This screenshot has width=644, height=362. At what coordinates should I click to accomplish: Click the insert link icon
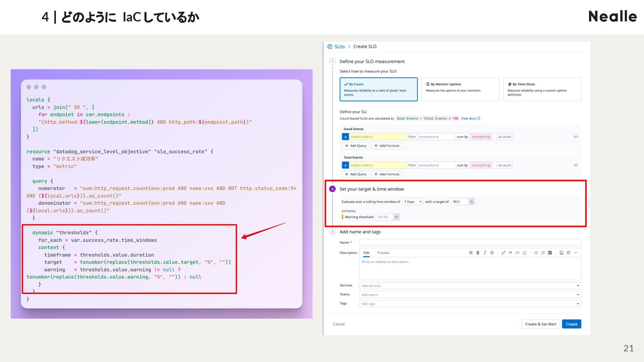(503, 253)
